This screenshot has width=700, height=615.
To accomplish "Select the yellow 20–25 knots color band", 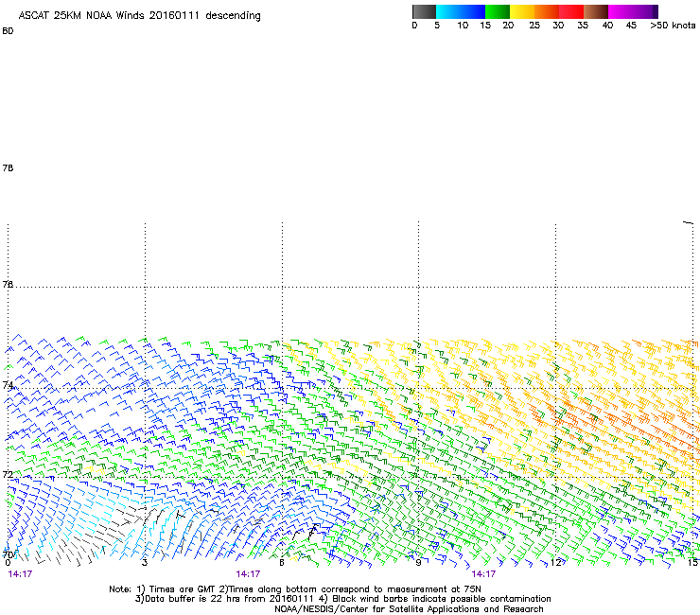I will pos(522,11).
